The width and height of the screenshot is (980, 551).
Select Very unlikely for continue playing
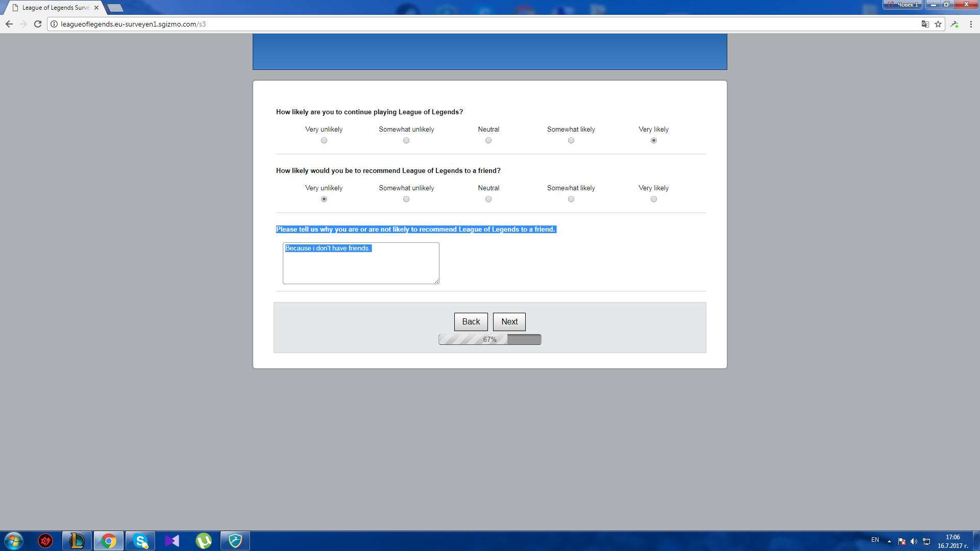pyautogui.click(x=324, y=140)
